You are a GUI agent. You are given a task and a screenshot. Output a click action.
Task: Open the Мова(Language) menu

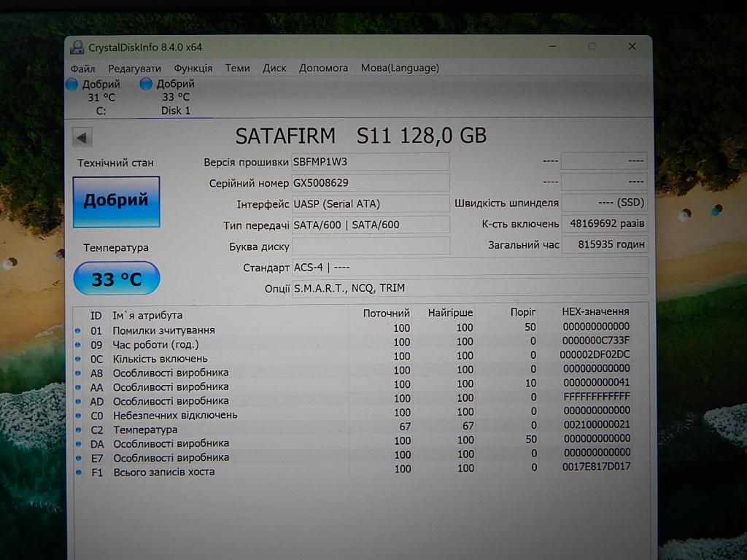coord(400,68)
